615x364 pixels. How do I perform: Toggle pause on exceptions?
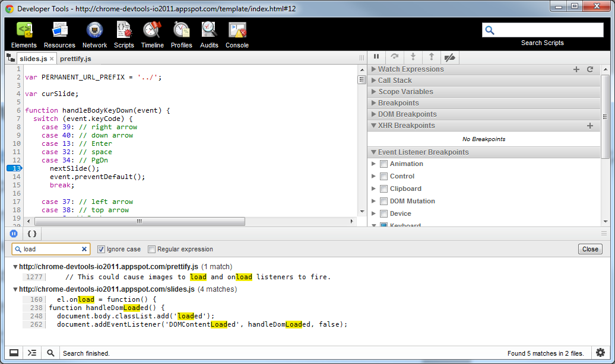coord(14,234)
